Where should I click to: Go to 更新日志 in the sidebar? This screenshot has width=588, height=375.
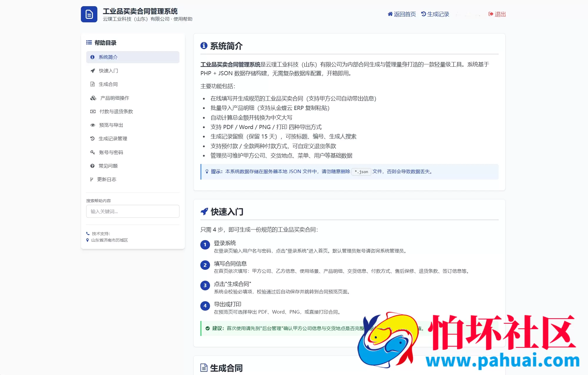pyautogui.click(x=133, y=179)
